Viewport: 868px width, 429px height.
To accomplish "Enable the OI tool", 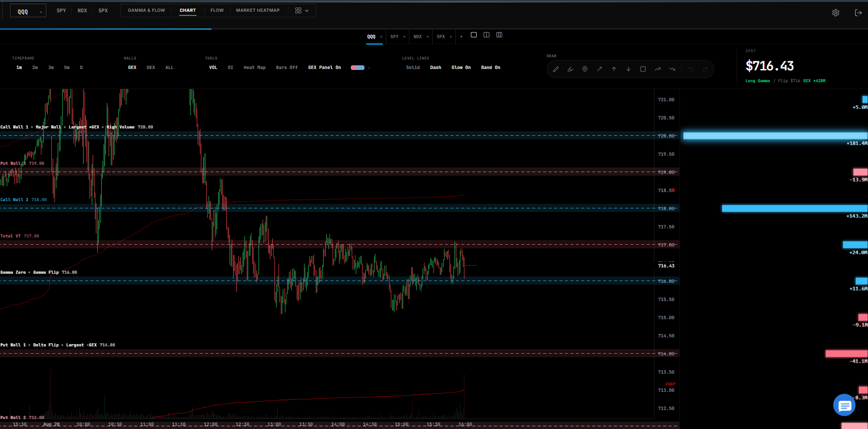I will (x=230, y=68).
